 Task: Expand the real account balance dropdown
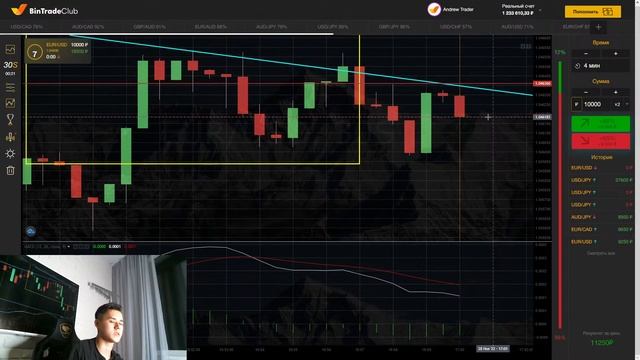tap(541, 10)
